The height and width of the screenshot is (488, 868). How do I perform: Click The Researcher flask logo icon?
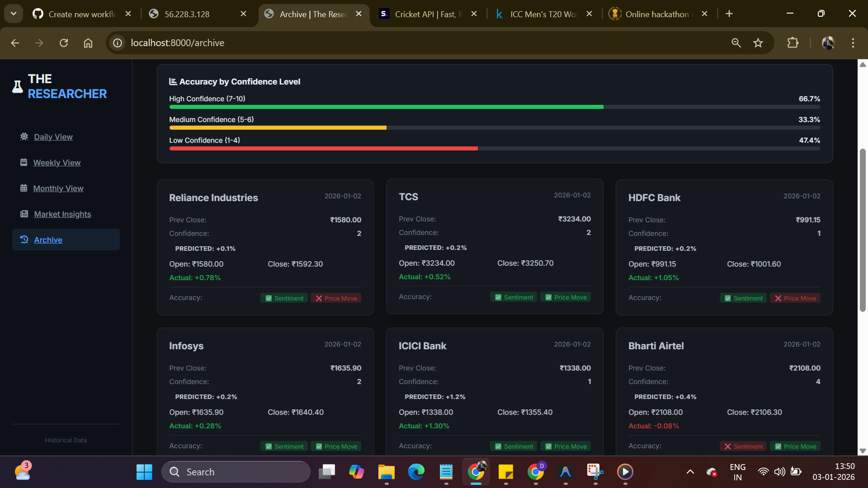[17, 86]
